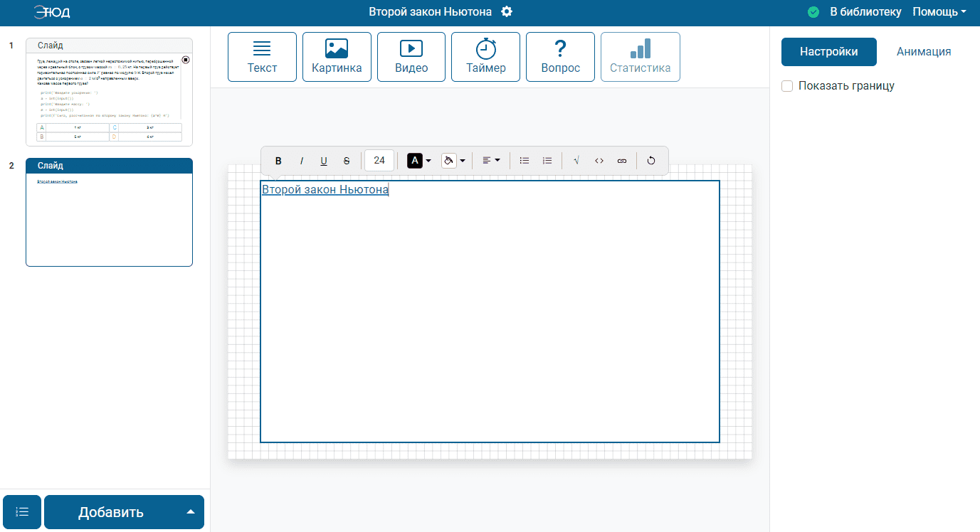Open the slide list button

[x=22, y=512]
